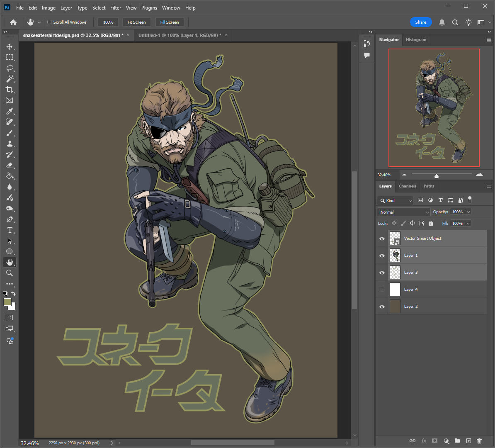Select the Lasso tool
The height and width of the screenshot is (448, 495).
[x=10, y=68]
